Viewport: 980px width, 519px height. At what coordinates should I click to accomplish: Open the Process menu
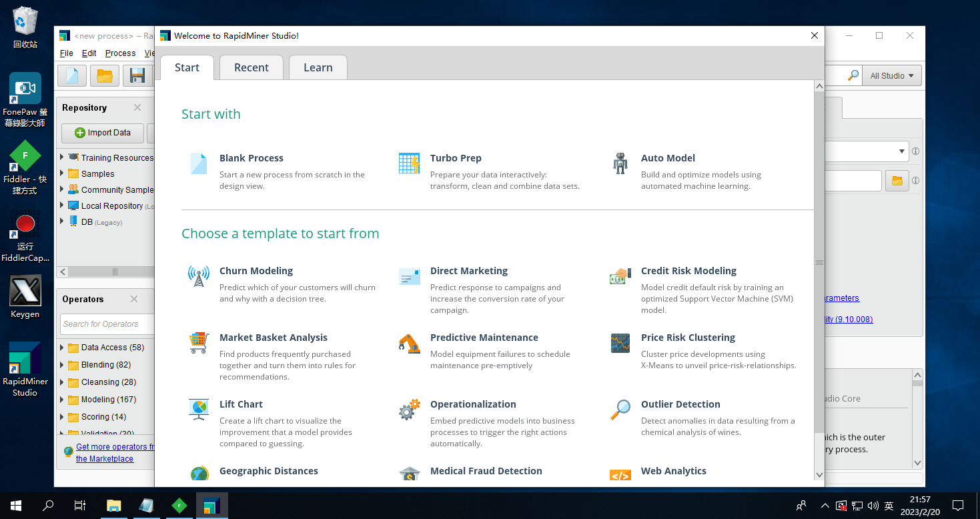pyautogui.click(x=121, y=53)
